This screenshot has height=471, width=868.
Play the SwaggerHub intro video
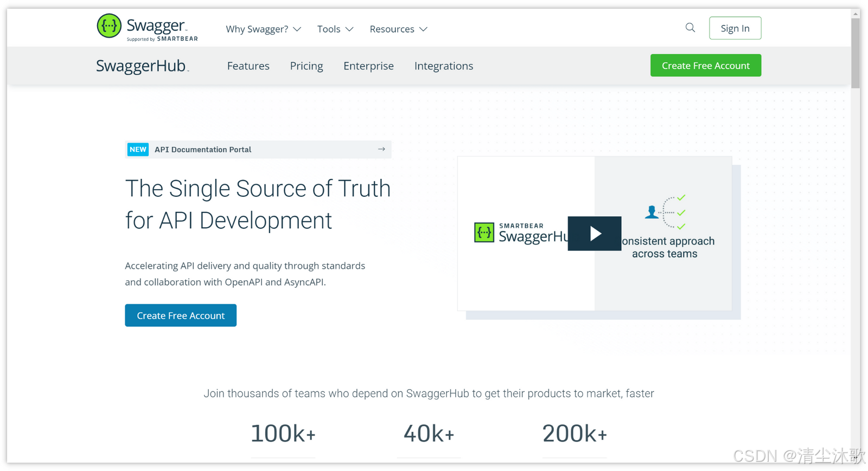click(x=595, y=234)
